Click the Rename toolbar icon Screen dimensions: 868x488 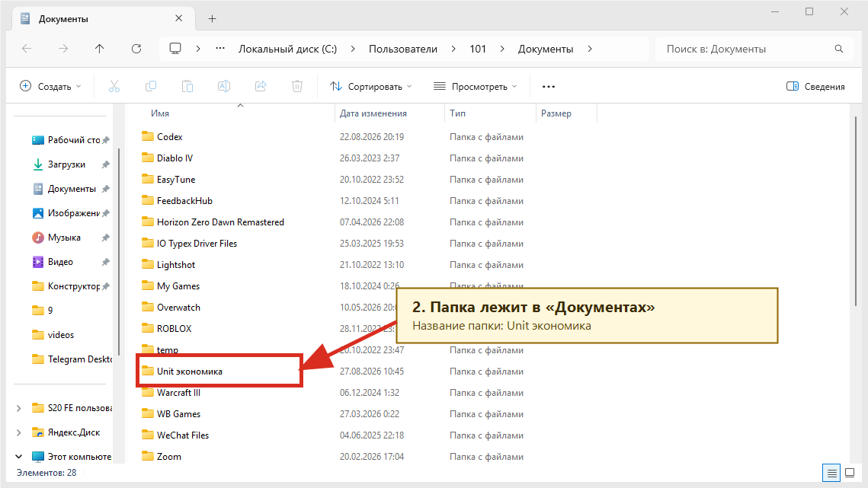pos(224,86)
